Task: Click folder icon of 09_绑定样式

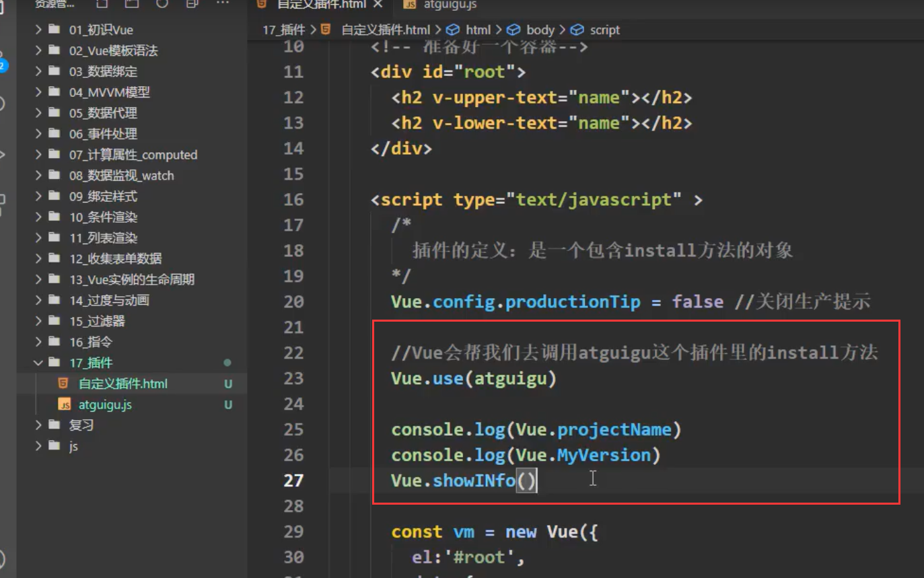Action: (55, 196)
